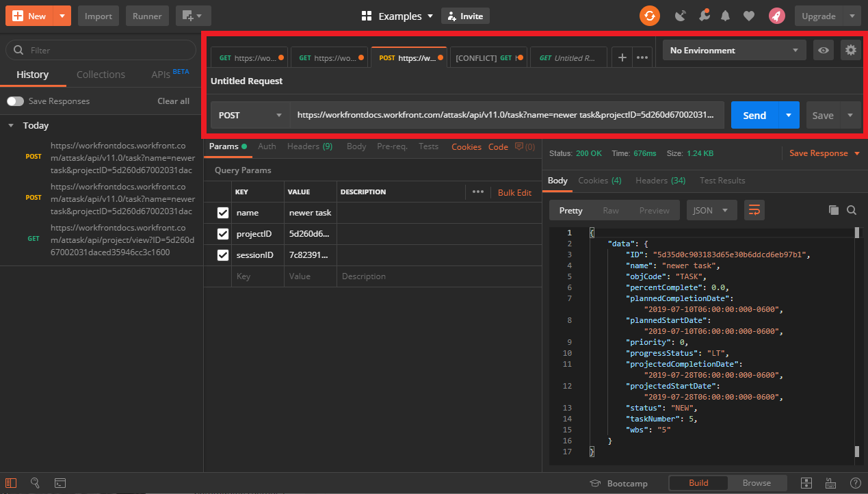Open the New button dropdown arrow

coord(62,16)
